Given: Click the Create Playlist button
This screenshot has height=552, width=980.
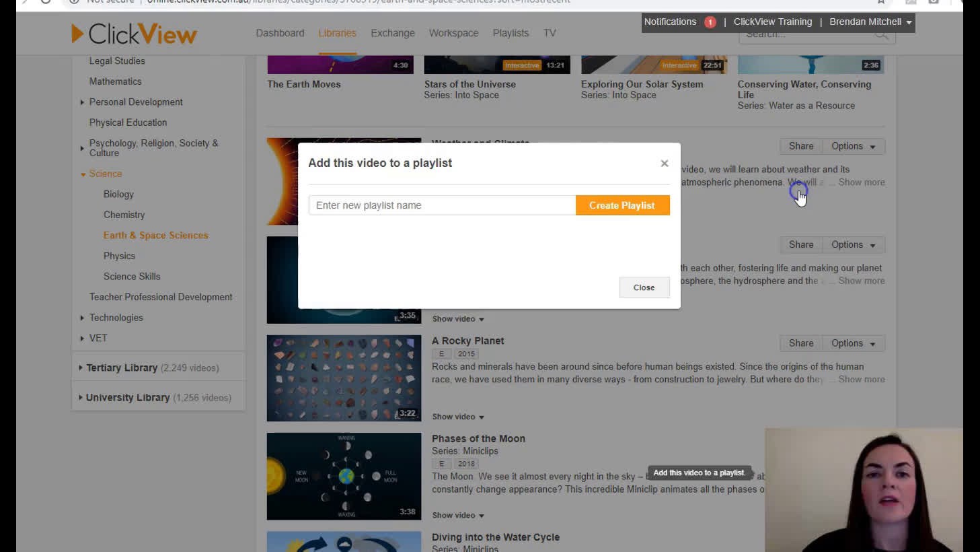Looking at the screenshot, I should pos(622,205).
